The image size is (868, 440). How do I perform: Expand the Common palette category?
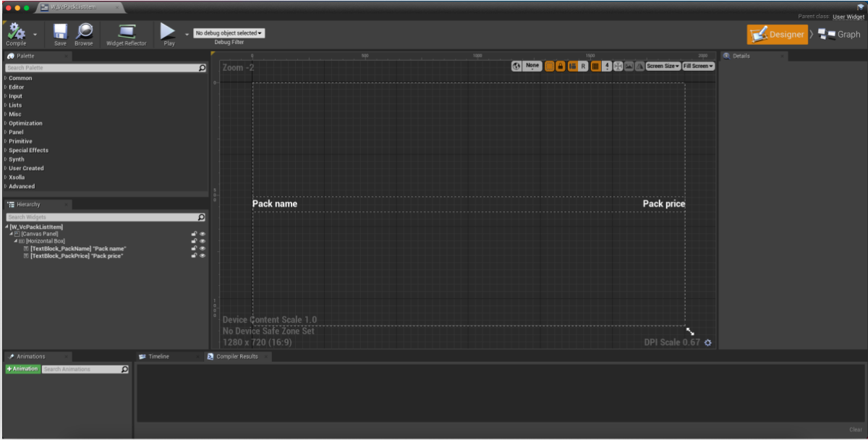tap(20, 78)
